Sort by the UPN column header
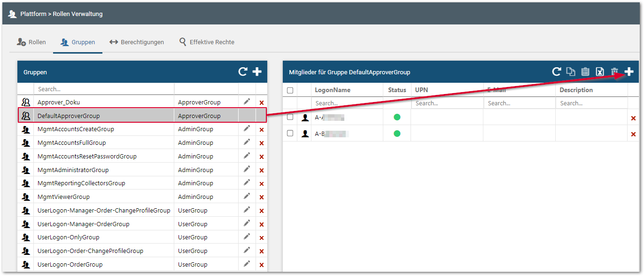Image resolution: width=644 pixels, height=276 pixels. click(x=421, y=90)
